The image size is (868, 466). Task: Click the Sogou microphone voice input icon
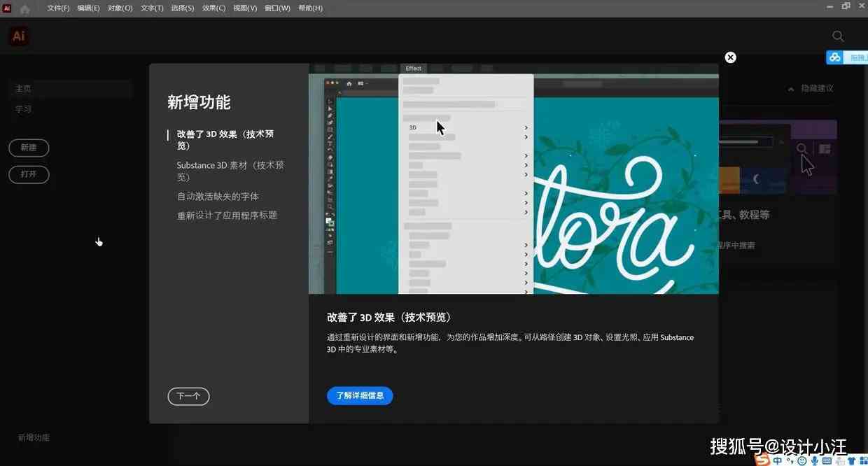[x=815, y=461]
